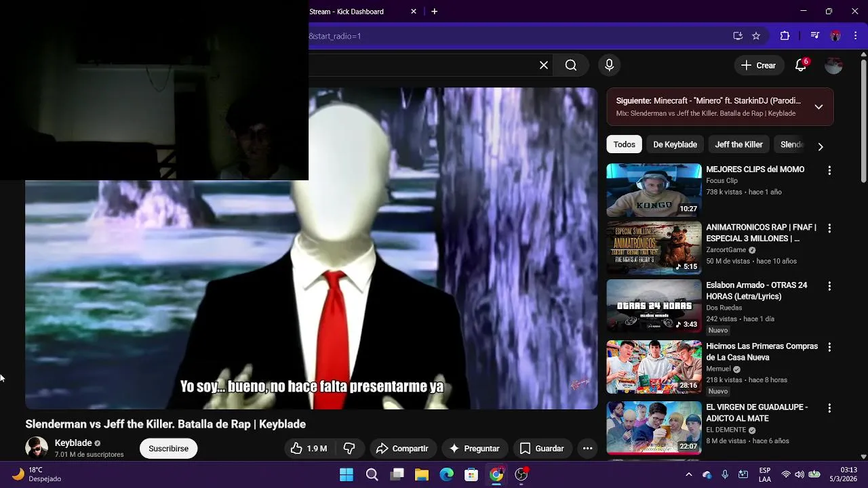Open Microsoft Store from the taskbar

471,474
